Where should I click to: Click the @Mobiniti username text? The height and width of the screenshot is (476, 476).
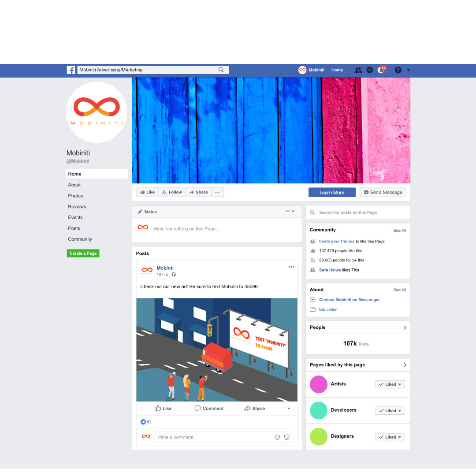coord(78,161)
